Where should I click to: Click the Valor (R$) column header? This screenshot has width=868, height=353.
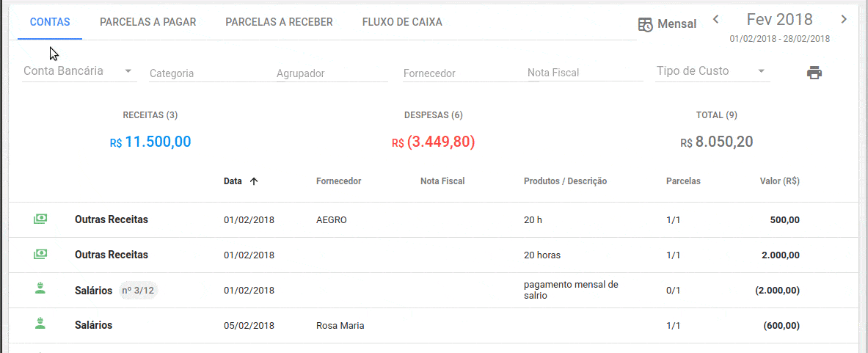point(779,181)
